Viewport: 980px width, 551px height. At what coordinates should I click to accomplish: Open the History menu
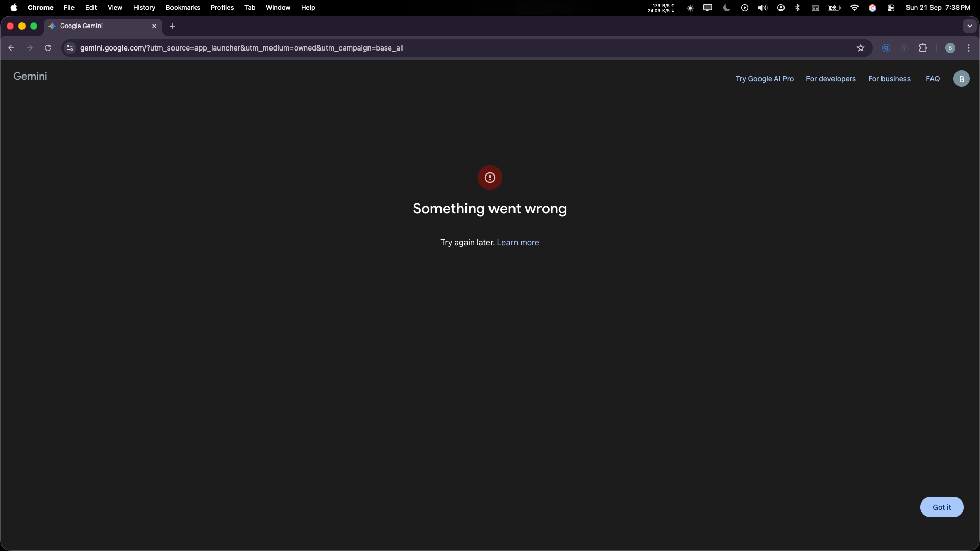tap(144, 8)
